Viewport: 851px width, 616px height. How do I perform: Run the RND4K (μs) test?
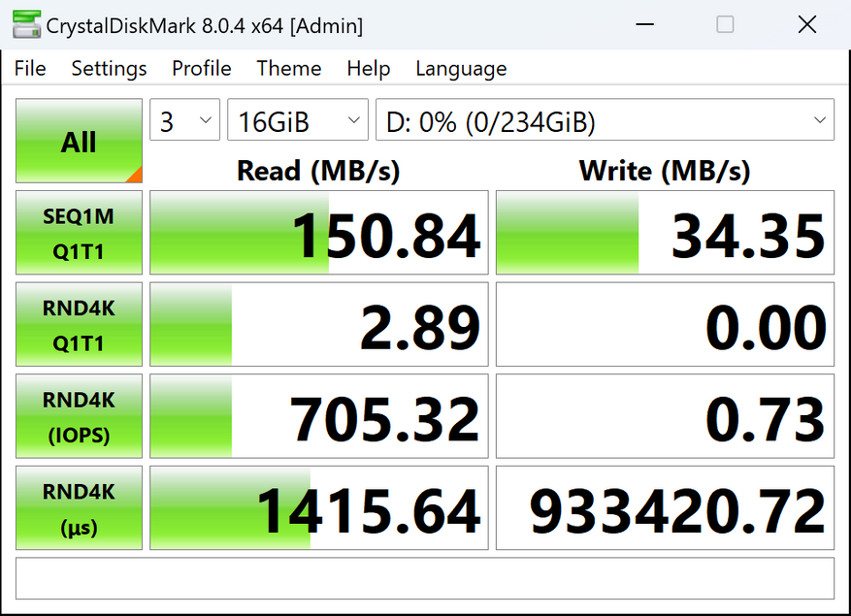(79, 508)
